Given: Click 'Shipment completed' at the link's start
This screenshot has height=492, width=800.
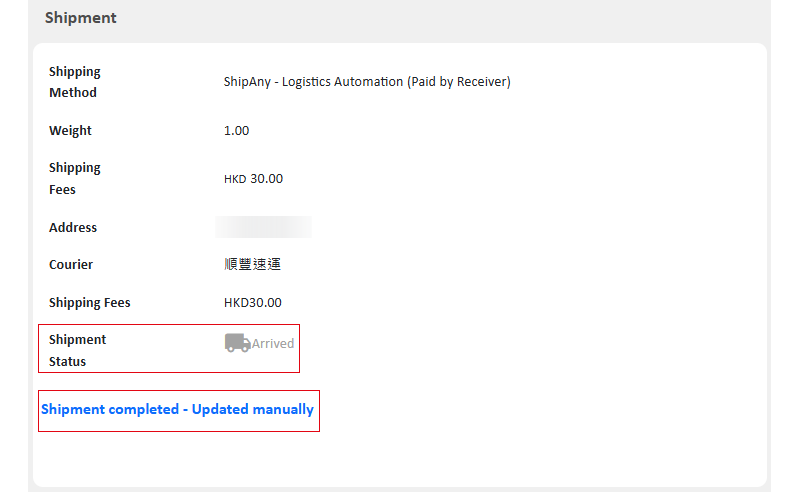Looking at the screenshot, I should 110,409.
